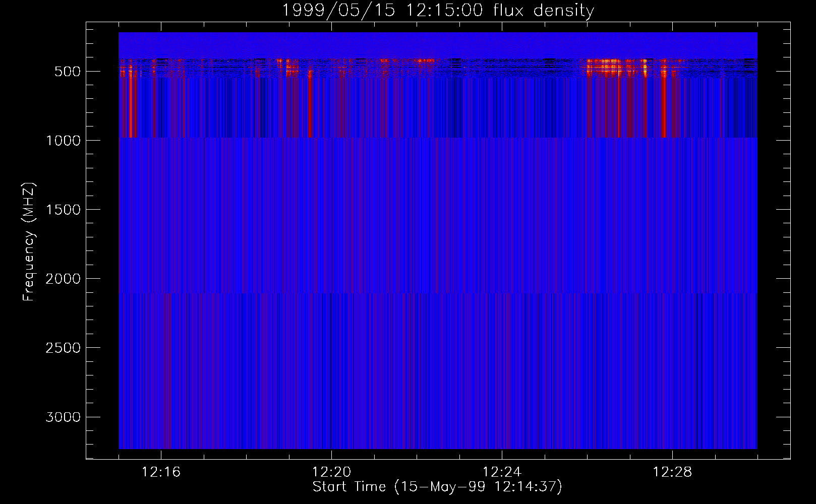Viewport: 816px width, 504px height.
Task: Click the 500 frequency tick label
Action: click(68, 72)
